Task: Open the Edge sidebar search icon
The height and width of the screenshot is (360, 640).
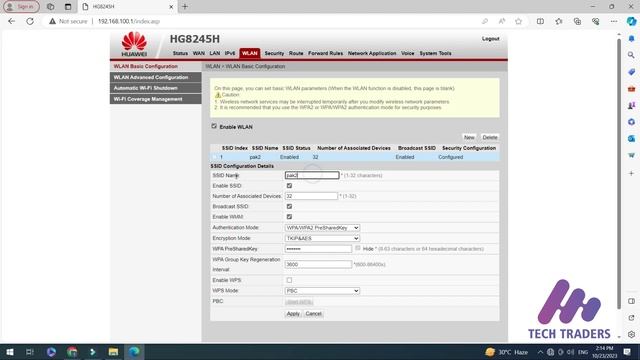Action: pyautogui.click(x=631, y=55)
